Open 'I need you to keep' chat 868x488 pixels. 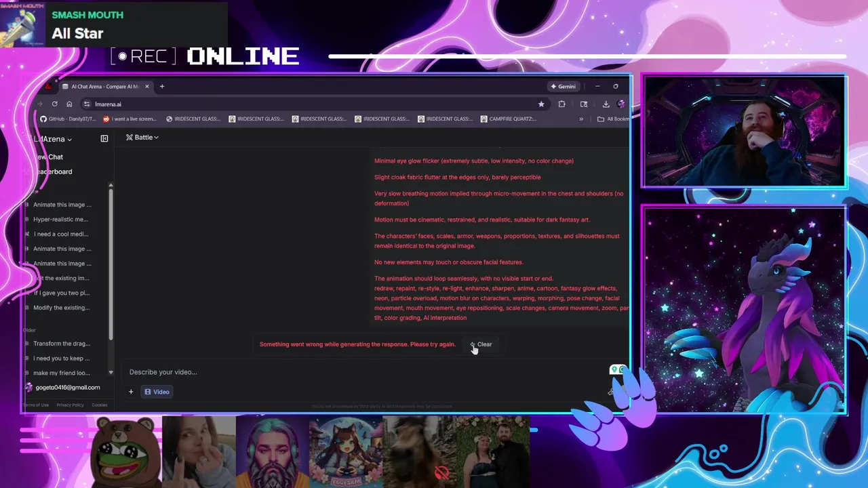click(61, 358)
